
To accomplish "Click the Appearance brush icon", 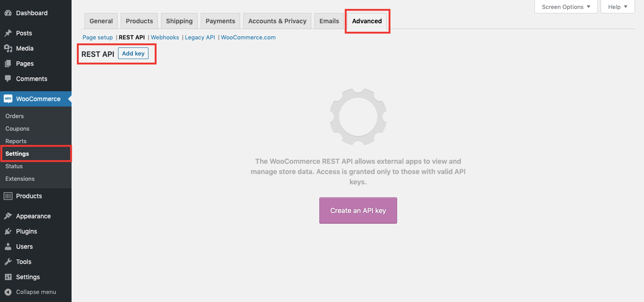I will point(8,216).
